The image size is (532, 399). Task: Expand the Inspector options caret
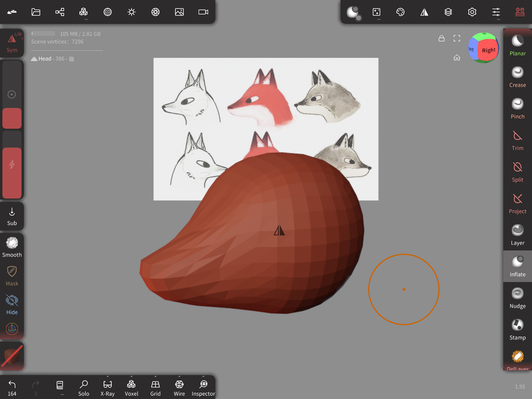click(203, 377)
